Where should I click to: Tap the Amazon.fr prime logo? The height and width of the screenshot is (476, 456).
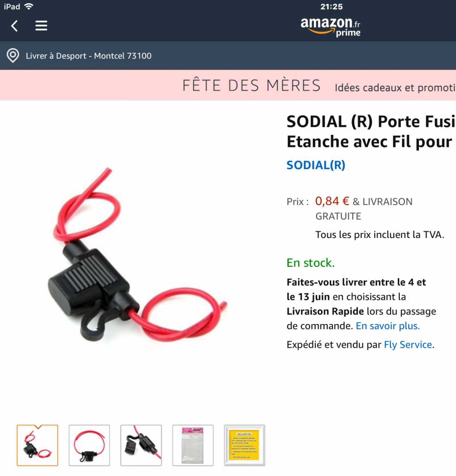tap(331, 27)
